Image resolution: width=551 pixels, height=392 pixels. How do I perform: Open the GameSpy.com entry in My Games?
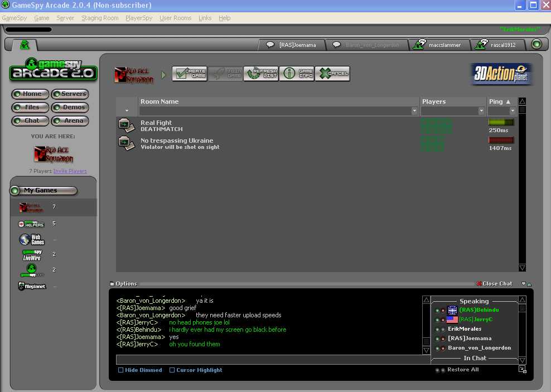(x=32, y=270)
